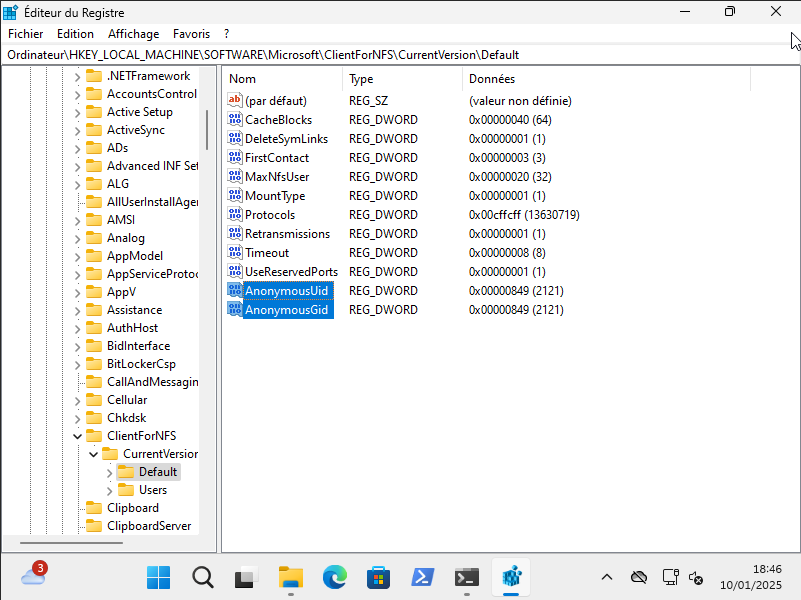Expand the AppModel key
Viewport: 801px width, 600px height.
77,256
